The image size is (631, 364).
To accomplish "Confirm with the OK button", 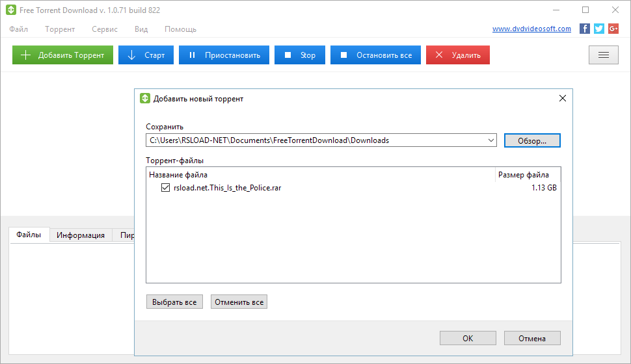I will [x=468, y=338].
